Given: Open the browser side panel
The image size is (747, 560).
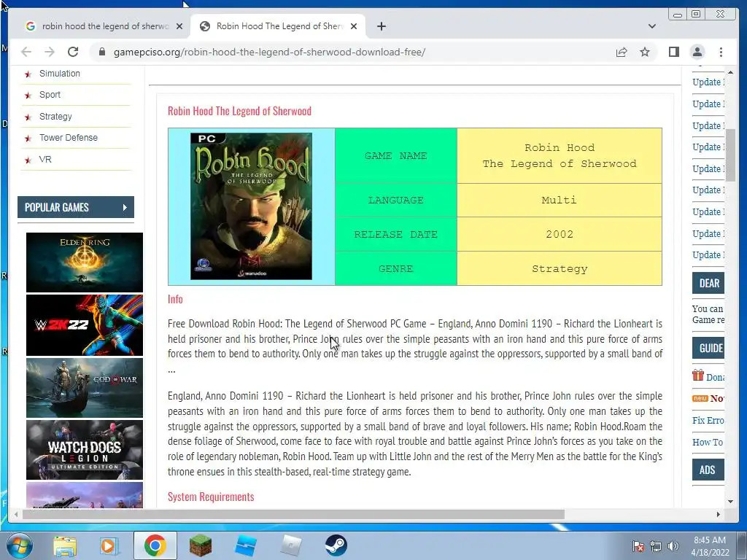Looking at the screenshot, I should (673, 52).
